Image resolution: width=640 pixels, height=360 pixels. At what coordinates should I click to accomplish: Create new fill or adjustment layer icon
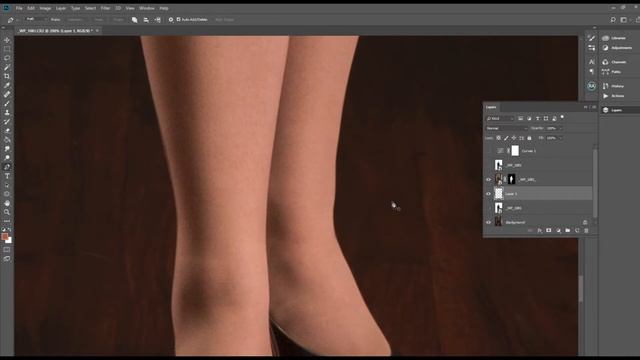558,231
